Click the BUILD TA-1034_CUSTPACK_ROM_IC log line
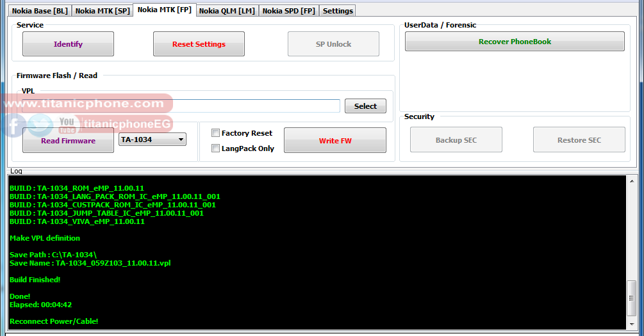This screenshot has height=336, width=644. click(113, 205)
